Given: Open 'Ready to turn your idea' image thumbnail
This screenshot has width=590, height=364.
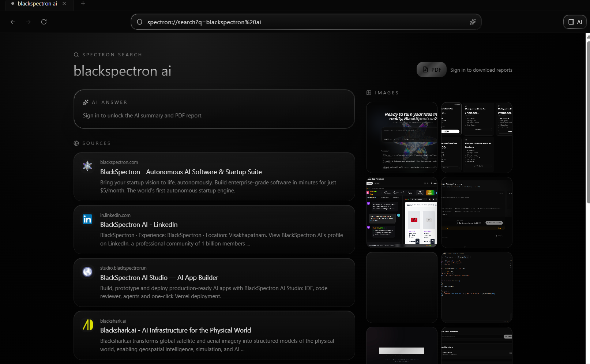Looking at the screenshot, I should pyautogui.click(x=402, y=137).
